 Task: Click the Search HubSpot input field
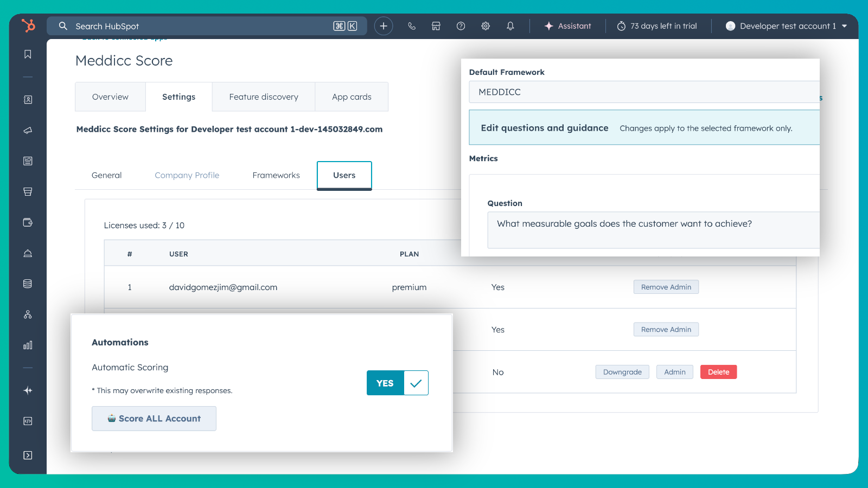coord(206,25)
